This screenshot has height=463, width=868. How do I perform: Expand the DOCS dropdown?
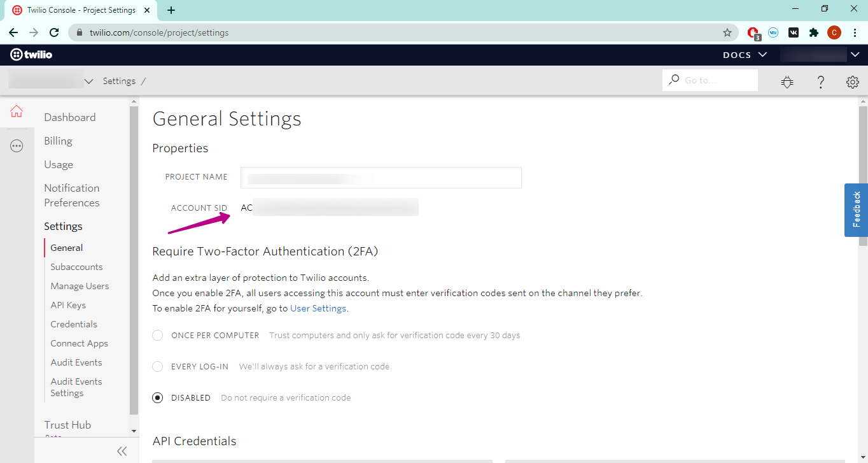tap(745, 55)
